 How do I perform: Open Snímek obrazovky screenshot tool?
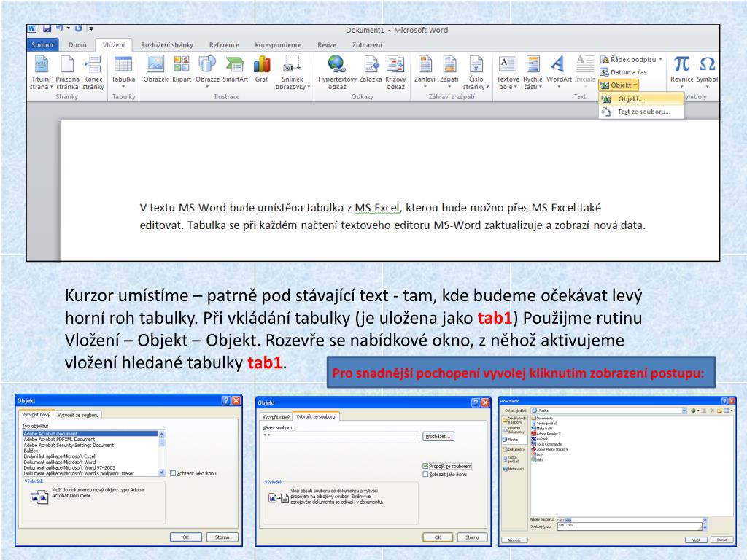coord(292,72)
